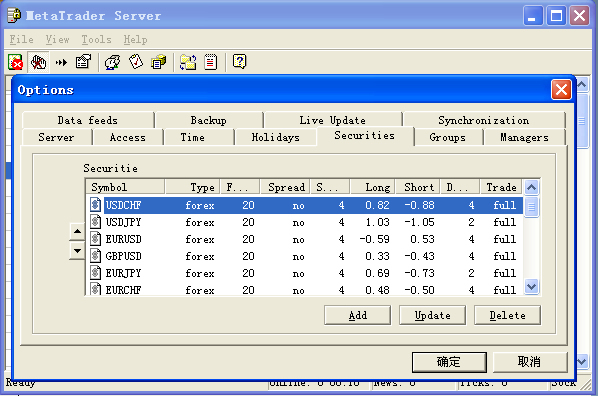Click the double arrow toolbar icon

coord(61,62)
